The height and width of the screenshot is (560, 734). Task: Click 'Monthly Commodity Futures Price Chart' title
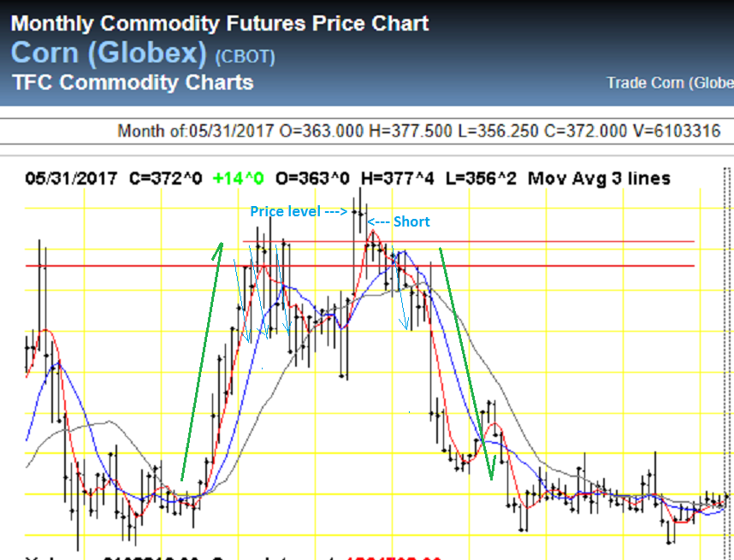click(x=220, y=23)
